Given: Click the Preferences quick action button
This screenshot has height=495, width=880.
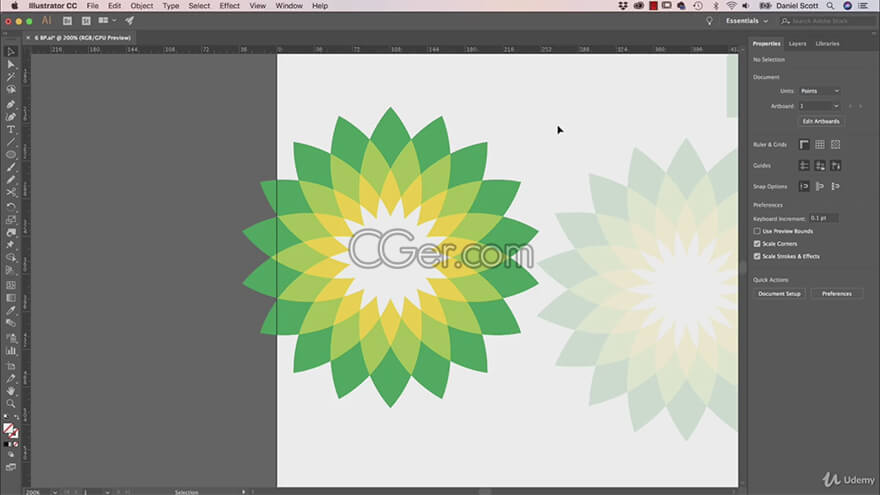Looking at the screenshot, I should [x=837, y=294].
